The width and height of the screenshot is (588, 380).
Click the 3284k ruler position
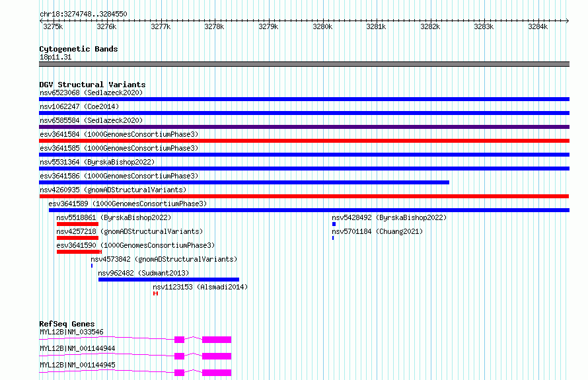(x=538, y=26)
